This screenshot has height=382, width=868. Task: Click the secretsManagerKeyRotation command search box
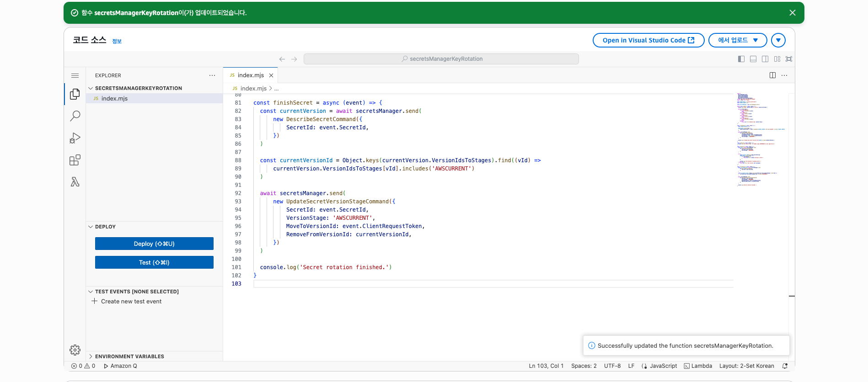click(x=441, y=59)
